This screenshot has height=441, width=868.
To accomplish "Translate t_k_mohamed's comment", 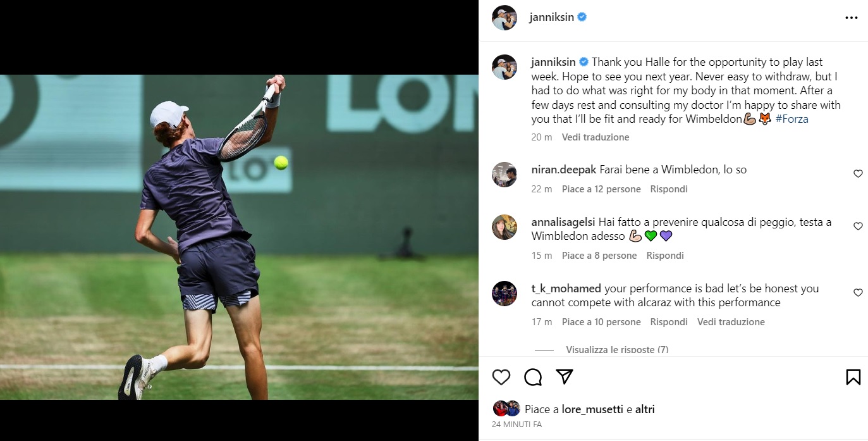I will tap(731, 322).
